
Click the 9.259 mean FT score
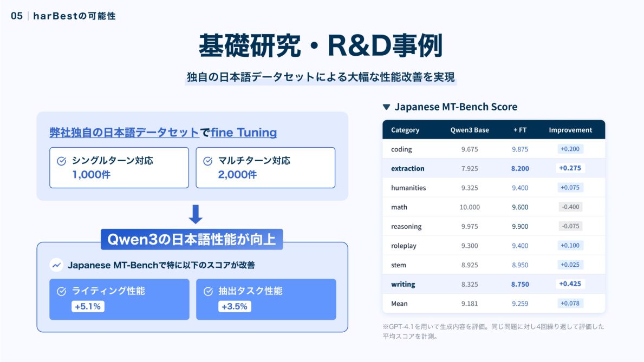520,304
